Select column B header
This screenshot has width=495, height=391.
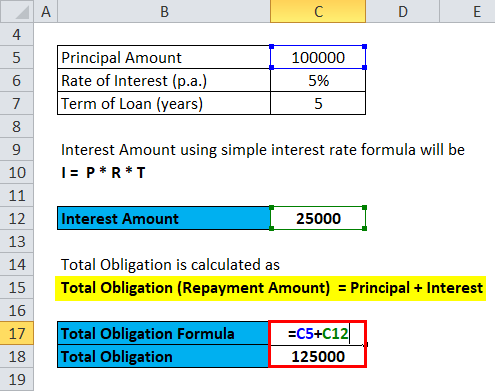pos(164,11)
